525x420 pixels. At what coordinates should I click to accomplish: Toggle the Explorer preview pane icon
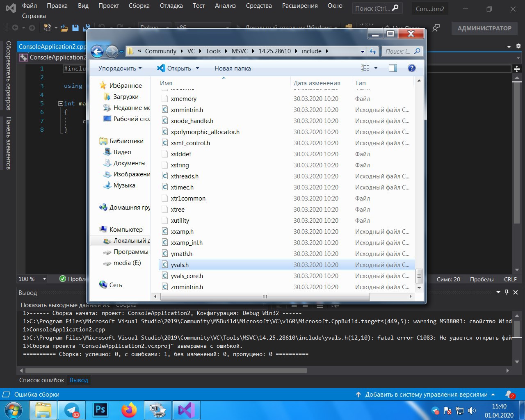pyautogui.click(x=393, y=68)
